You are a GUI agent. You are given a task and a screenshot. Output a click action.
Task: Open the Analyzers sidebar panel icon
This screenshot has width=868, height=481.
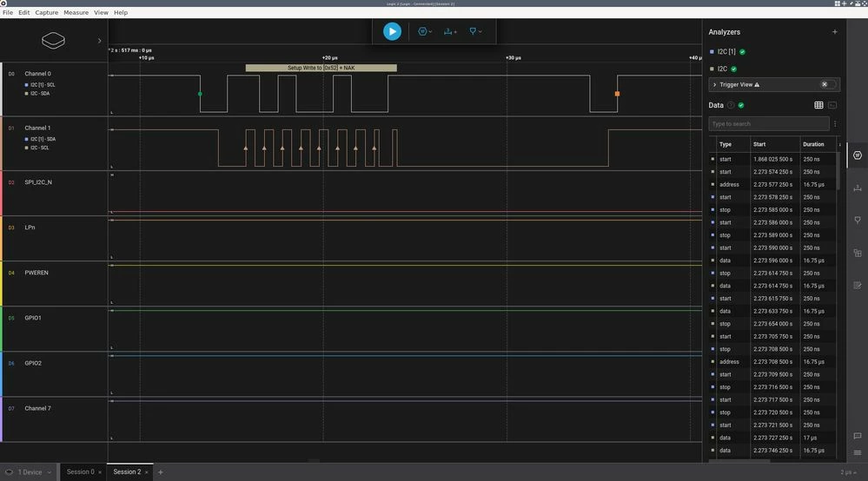858,155
